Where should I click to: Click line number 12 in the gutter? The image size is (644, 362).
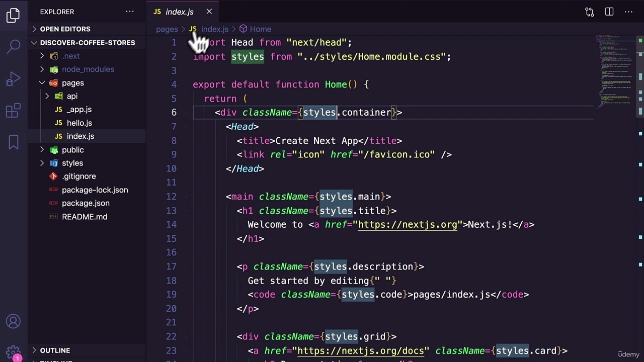171,197
